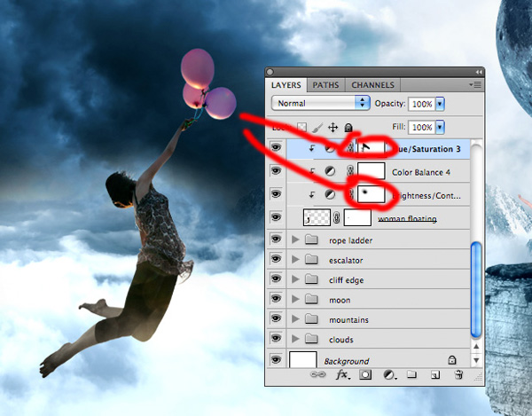
Task: Hide the cliff edge group
Action: 276,279
